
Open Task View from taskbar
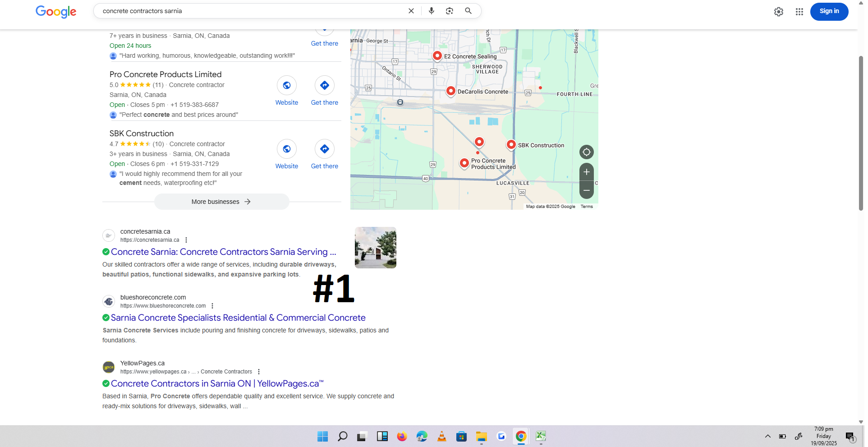point(361,436)
